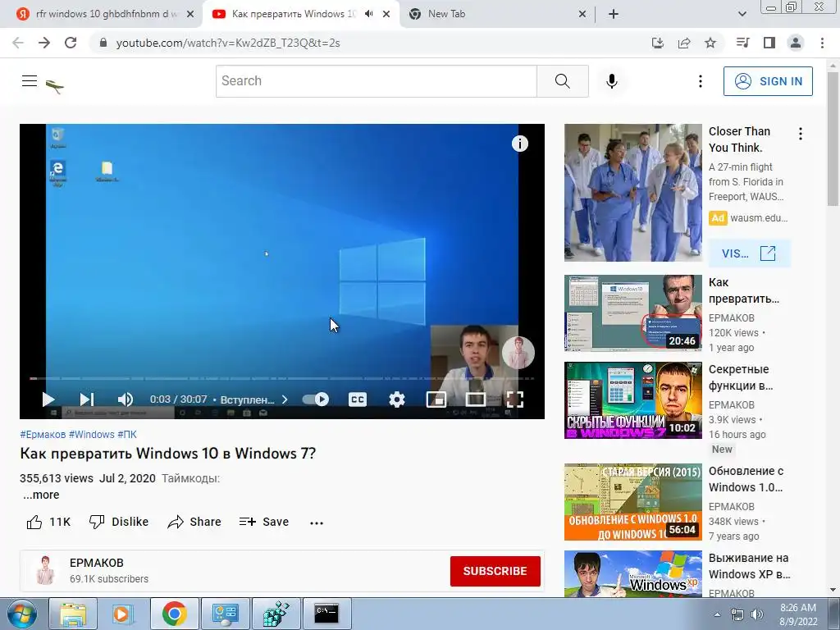Share this page from the address bar
The image size is (840, 630).
pyautogui.click(x=684, y=43)
